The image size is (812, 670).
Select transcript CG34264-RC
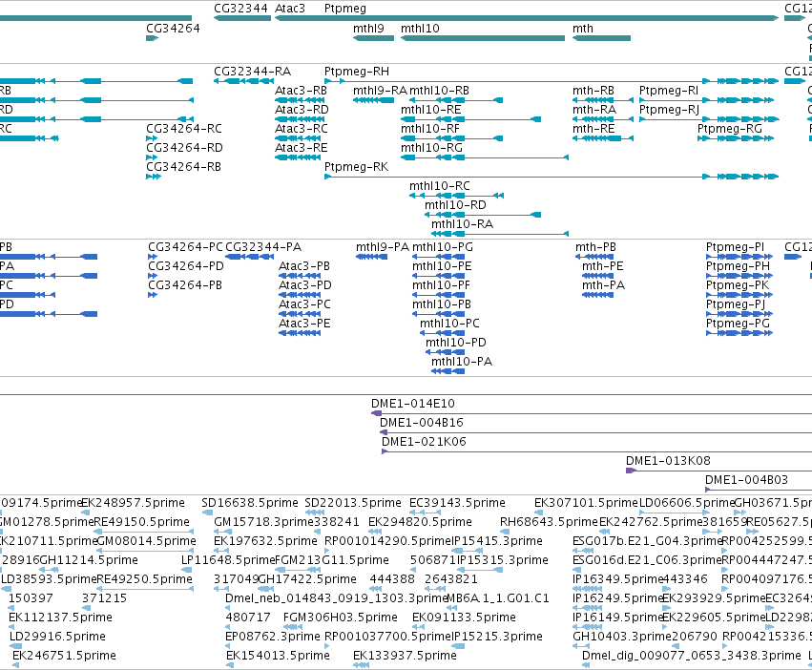click(x=184, y=129)
